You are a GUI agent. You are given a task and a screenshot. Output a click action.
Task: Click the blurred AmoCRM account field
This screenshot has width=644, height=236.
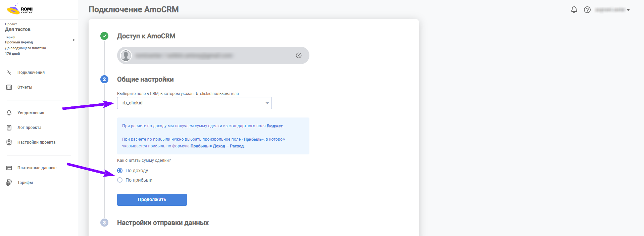pos(213,55)
